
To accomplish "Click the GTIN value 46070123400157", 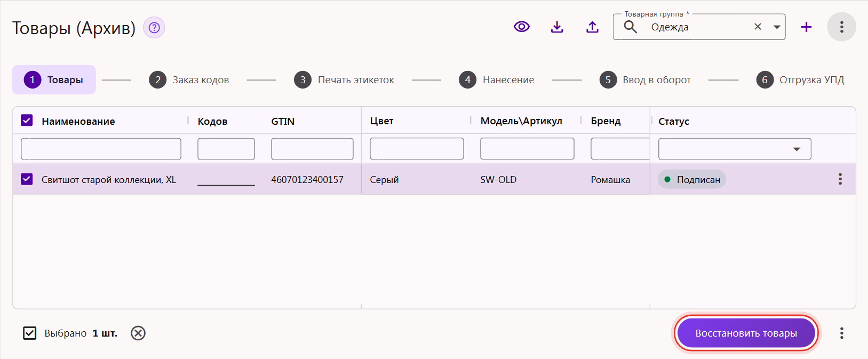I will 307,180.
